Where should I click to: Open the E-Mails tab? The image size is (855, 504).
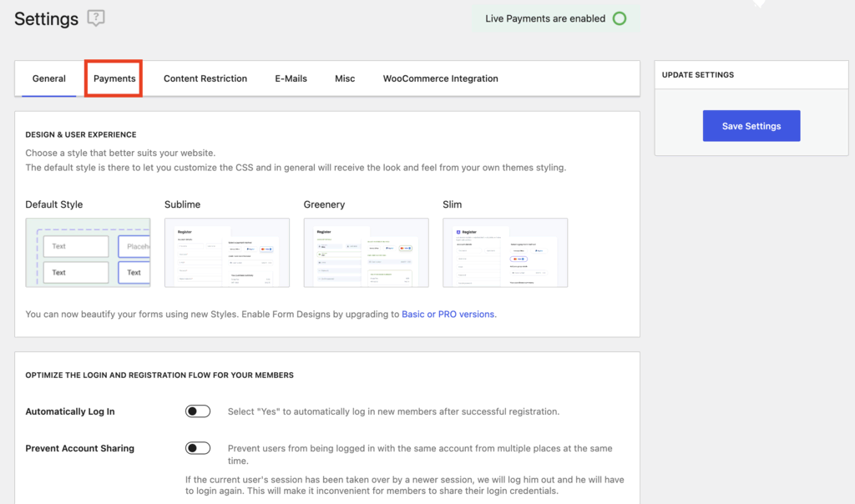click(291, 78)
